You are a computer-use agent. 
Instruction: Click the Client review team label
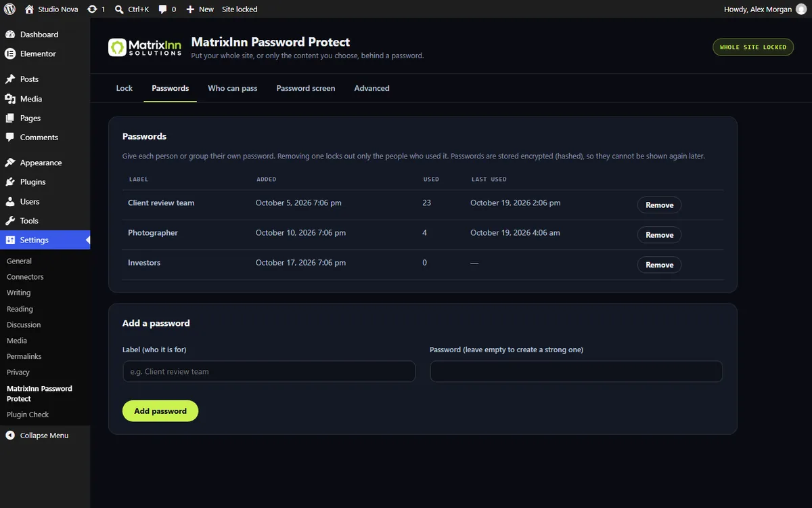161,203
